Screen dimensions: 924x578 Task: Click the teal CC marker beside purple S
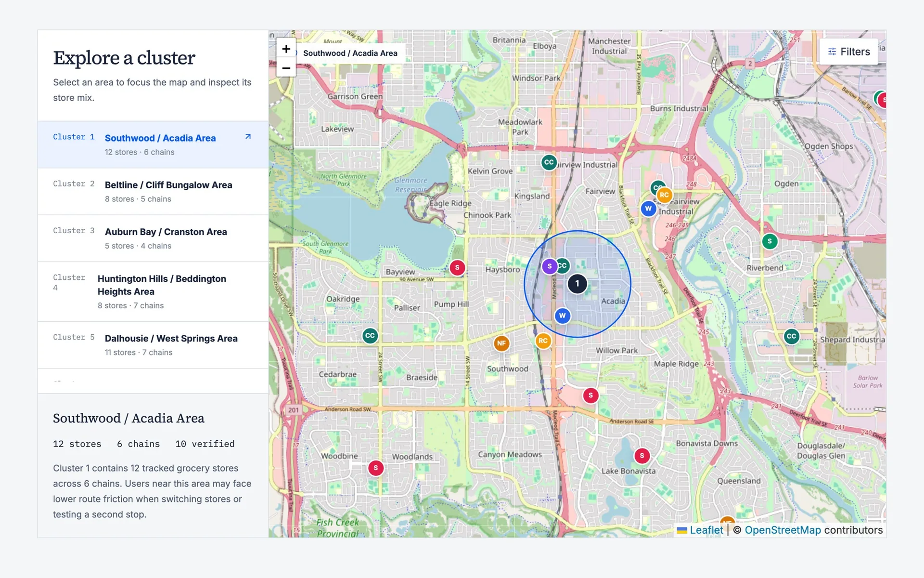564,265
